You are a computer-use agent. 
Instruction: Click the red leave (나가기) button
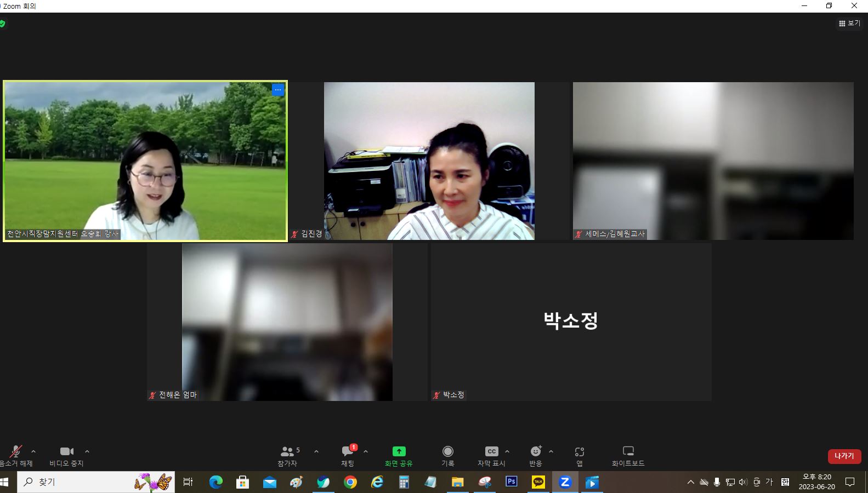[844, 456]
